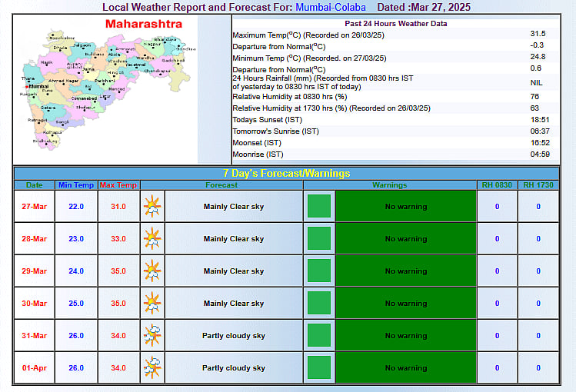The width and height of the screenshot is (576, 392).
Task: Click the Maximum Temp departure value -0.3
Action: [x=537, y=45]
